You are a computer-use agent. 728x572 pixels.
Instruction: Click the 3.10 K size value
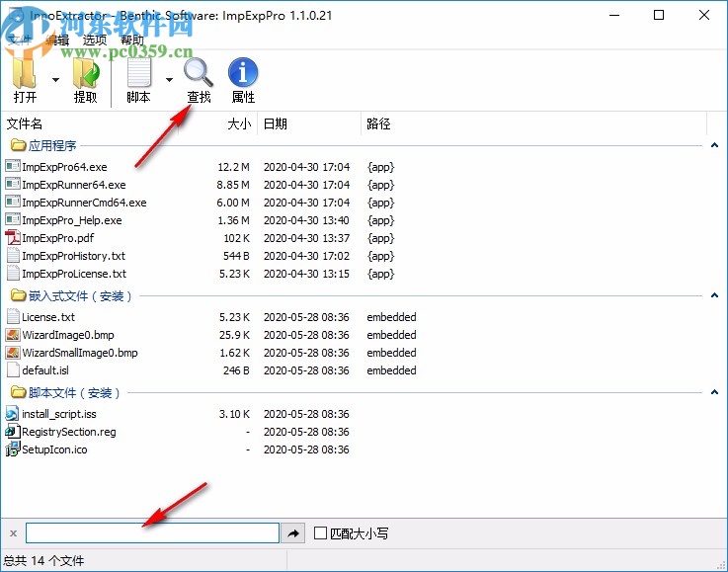tap(234, 414)
